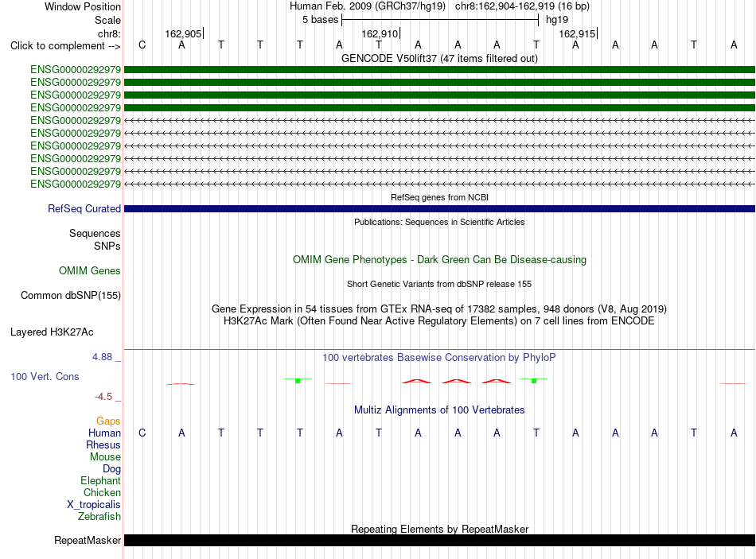Open '100 vertebrates Basewise Conservation by PhyloP' title
The height and width of the screenshot is (559, 756).
pos(439,358)
